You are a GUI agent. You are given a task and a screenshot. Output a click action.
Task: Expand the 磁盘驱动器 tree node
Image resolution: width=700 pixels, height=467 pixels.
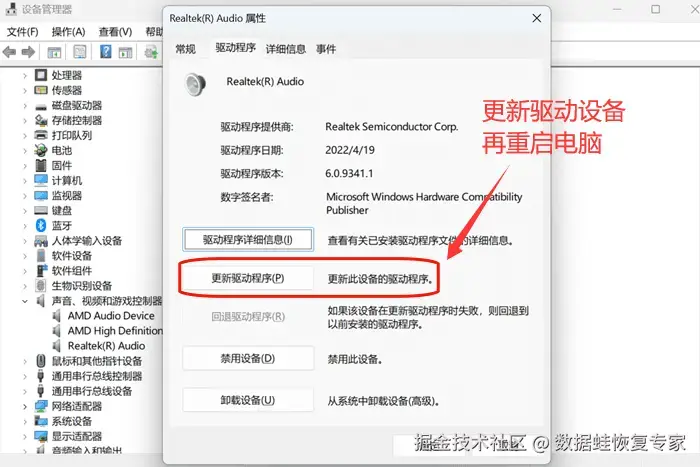25,106
